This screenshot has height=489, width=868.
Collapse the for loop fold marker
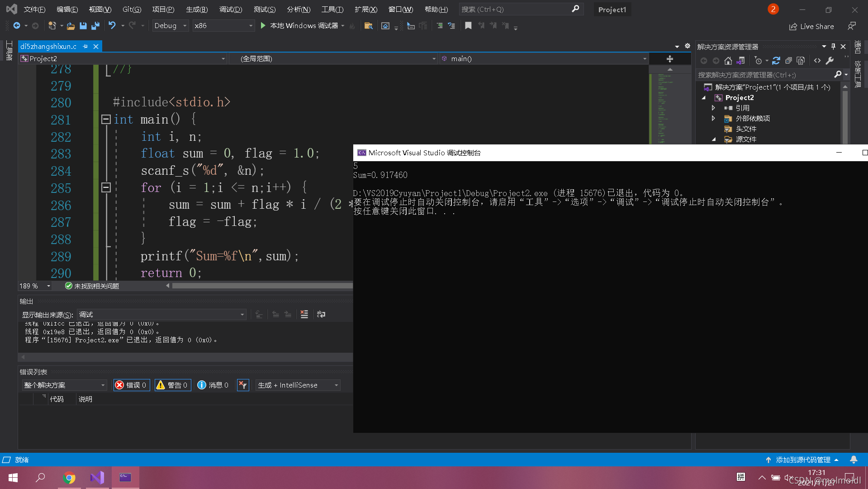pos(106,187)
